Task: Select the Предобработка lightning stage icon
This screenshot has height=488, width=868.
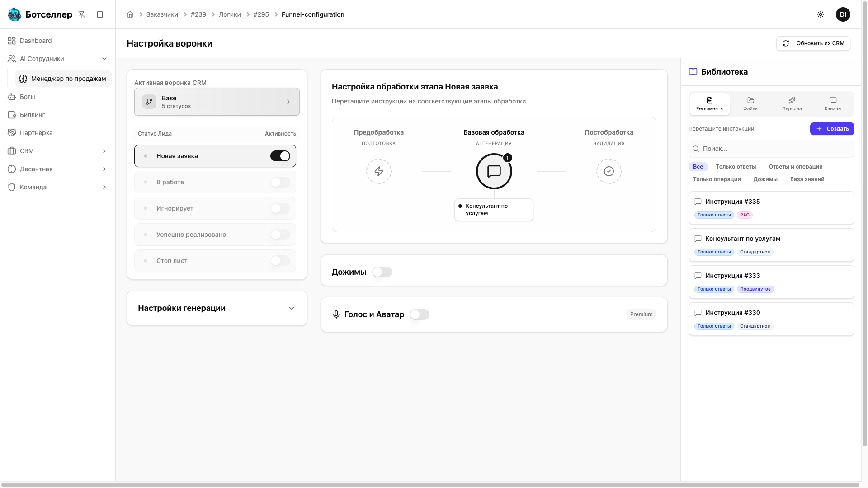Action: [379, 171]
